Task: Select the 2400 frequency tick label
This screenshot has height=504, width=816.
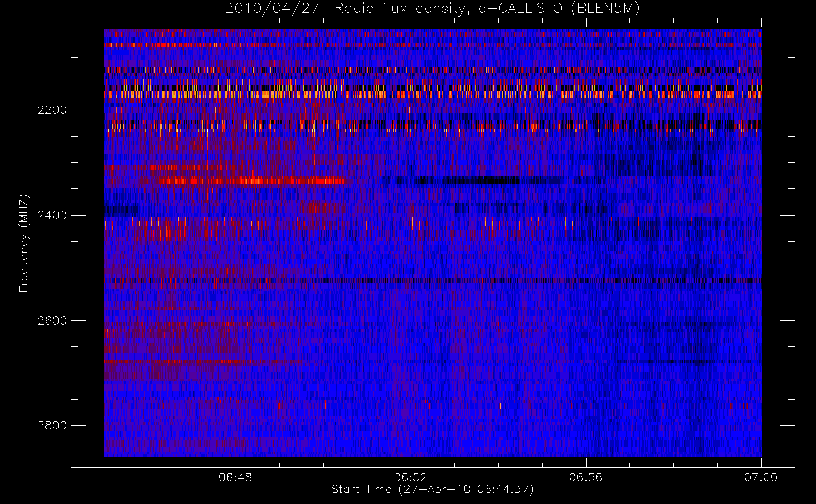Action: (x=52, y=215)
